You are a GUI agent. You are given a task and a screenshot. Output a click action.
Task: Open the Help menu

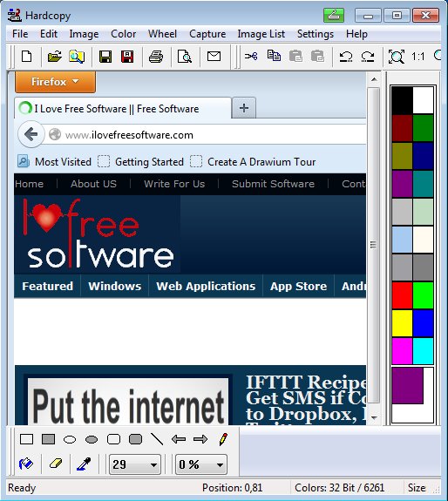pyautogui.click(x=356, y=34)
